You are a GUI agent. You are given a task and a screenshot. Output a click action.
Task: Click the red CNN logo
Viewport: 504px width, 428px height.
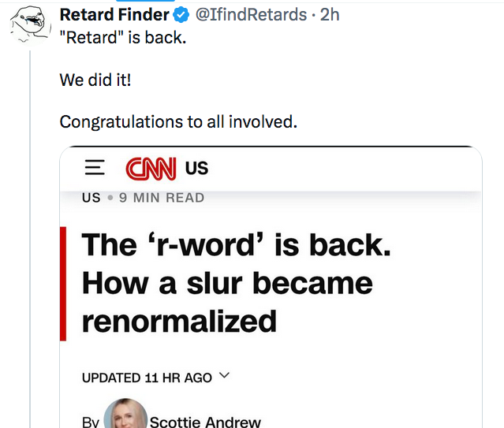click(151, 169)
